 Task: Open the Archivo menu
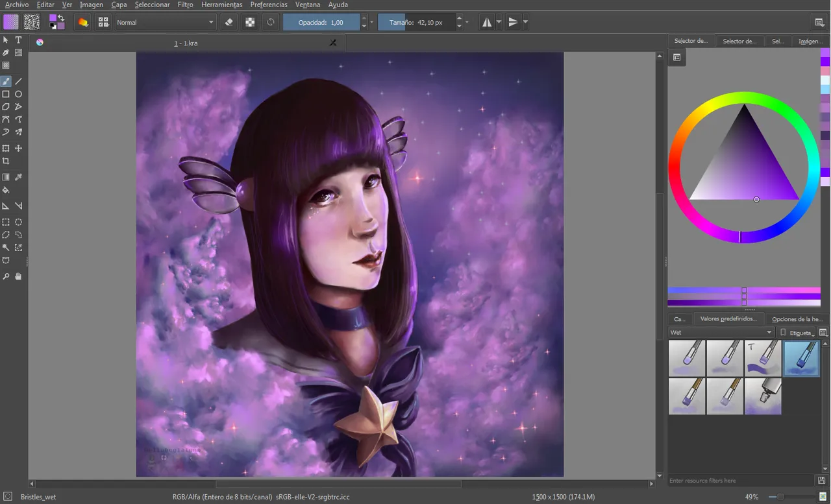[x=16, y=5]
